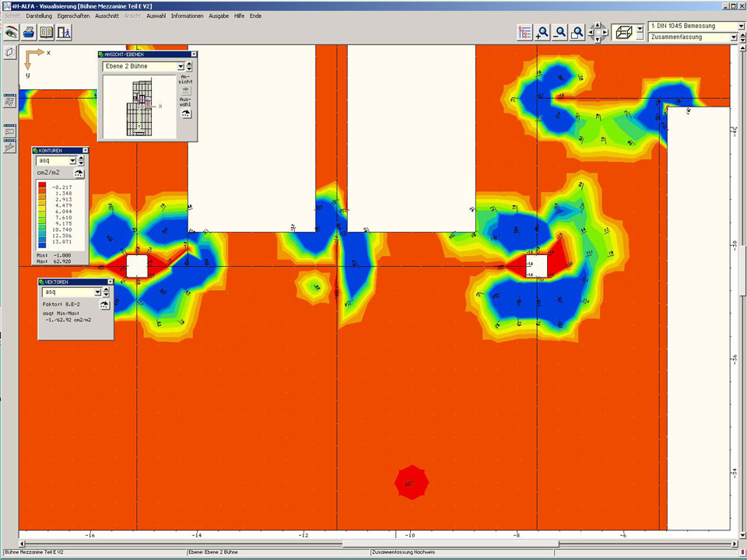Screen dimensions: 747x560
Task: Click the level thumbnail preview in Ansicht/Ebenen
Action: pos(139,106)
